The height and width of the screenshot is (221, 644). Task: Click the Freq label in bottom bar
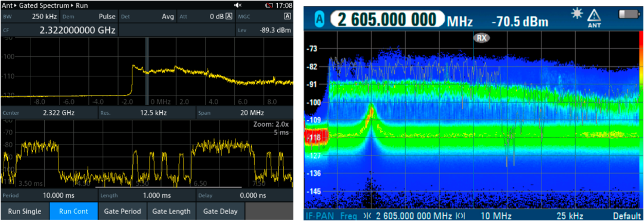tap(348, 216)
